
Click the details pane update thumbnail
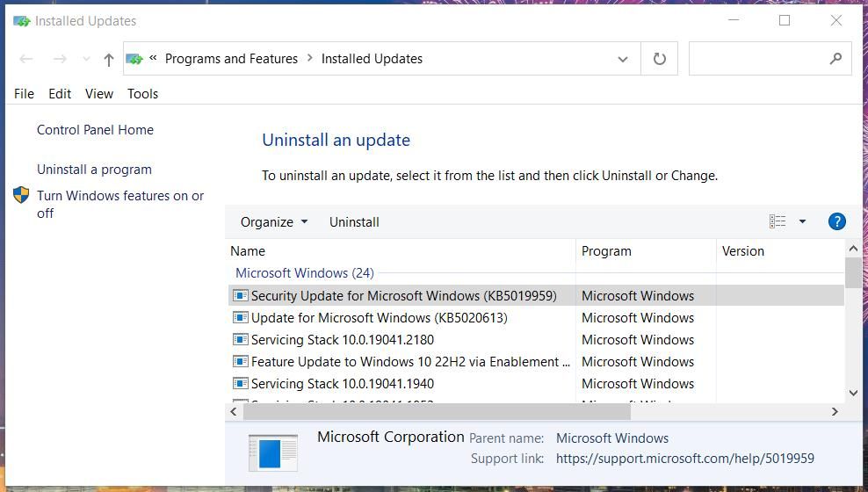click(273, 452)
